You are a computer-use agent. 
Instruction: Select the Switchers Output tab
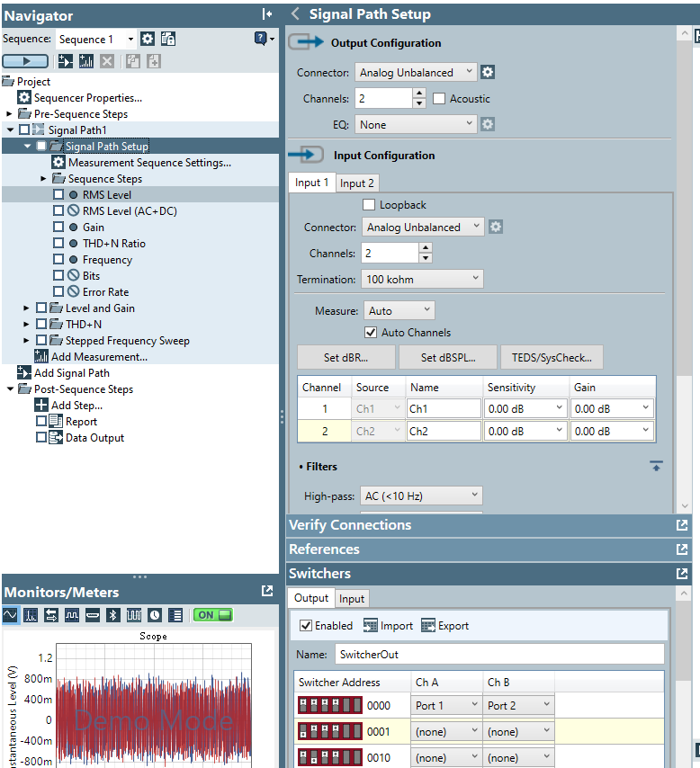(x=311, y=598)
